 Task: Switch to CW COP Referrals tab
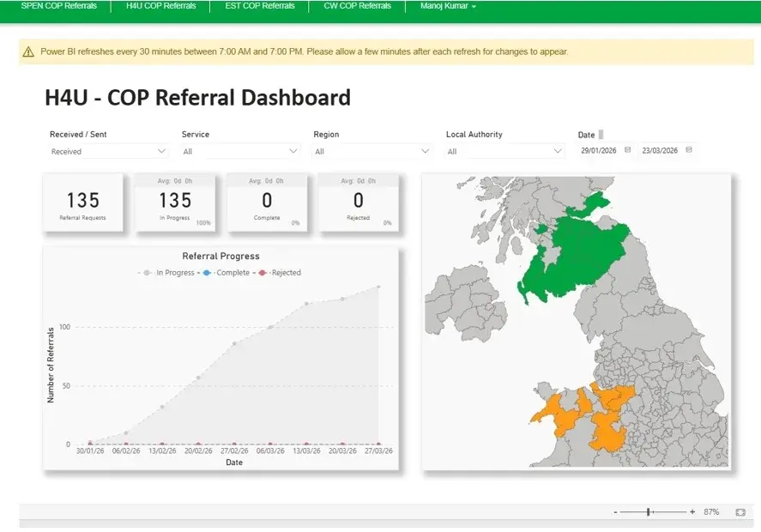click(357, 6)
